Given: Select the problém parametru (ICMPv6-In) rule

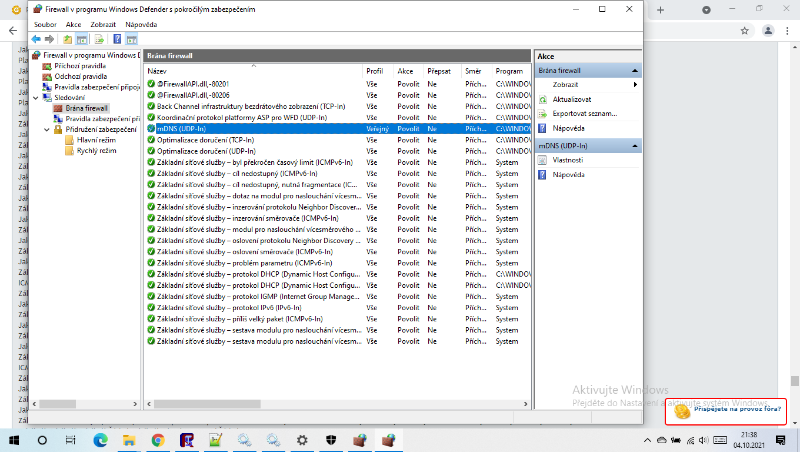Looking at the screenshot, I should pos(244,263).
